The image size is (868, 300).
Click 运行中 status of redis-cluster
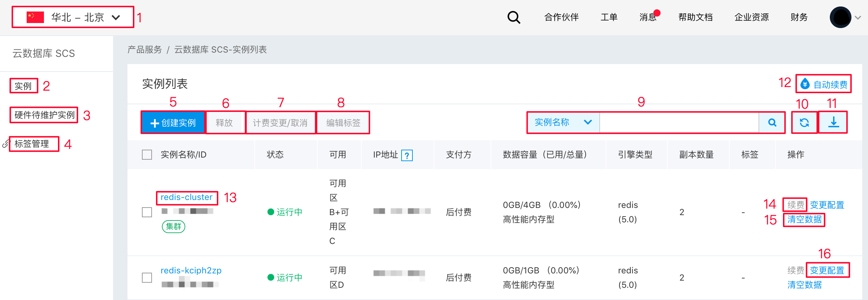click(285, 212)
